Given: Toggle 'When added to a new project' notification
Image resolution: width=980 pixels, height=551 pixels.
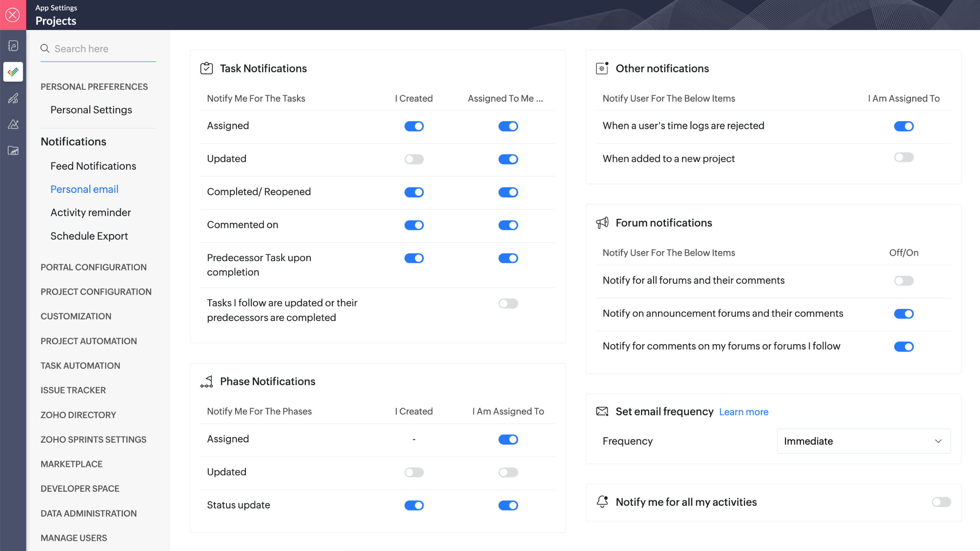Looking at the screenshot, I should coord(903,157).
